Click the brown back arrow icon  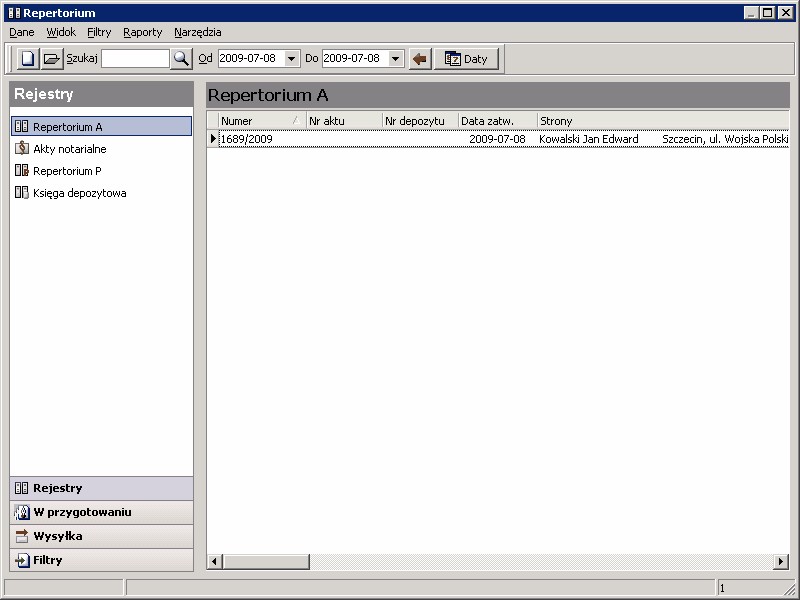pos(420,59)
